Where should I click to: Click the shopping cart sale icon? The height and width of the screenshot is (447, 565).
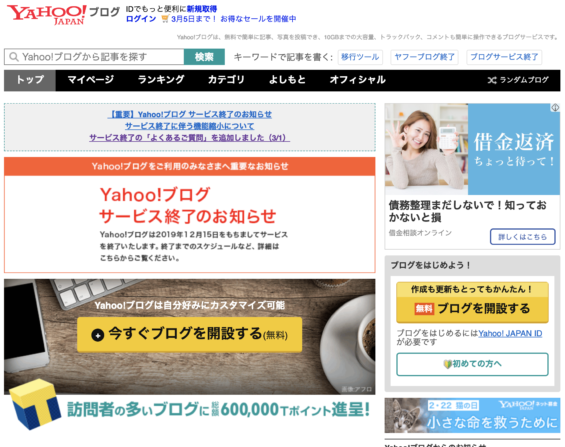point(165,18)
